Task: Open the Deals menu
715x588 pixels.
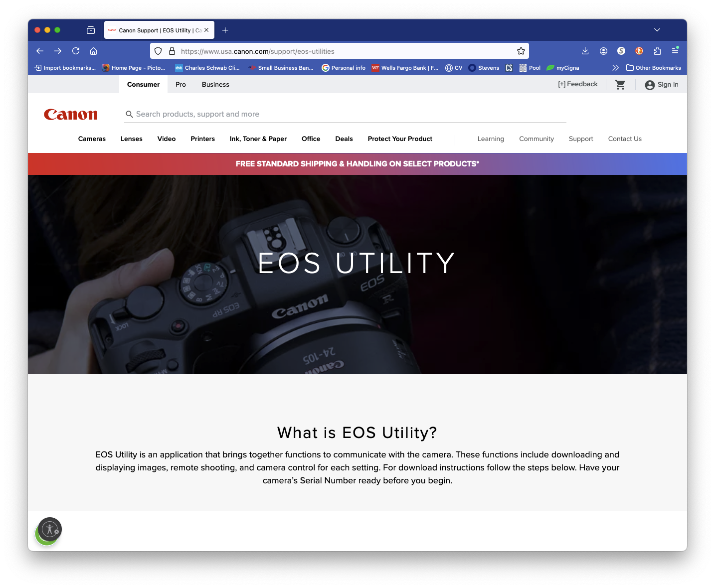Action: click(344, 139)
